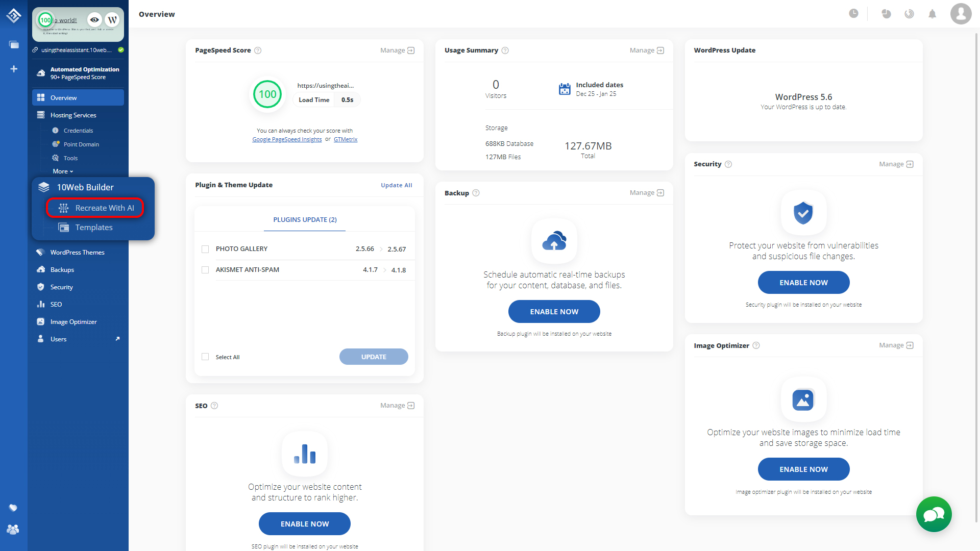Viewport: 980px width, 551px height.
Task: Click the cloud backup icon in Backup card
Action: pos(554,241)
